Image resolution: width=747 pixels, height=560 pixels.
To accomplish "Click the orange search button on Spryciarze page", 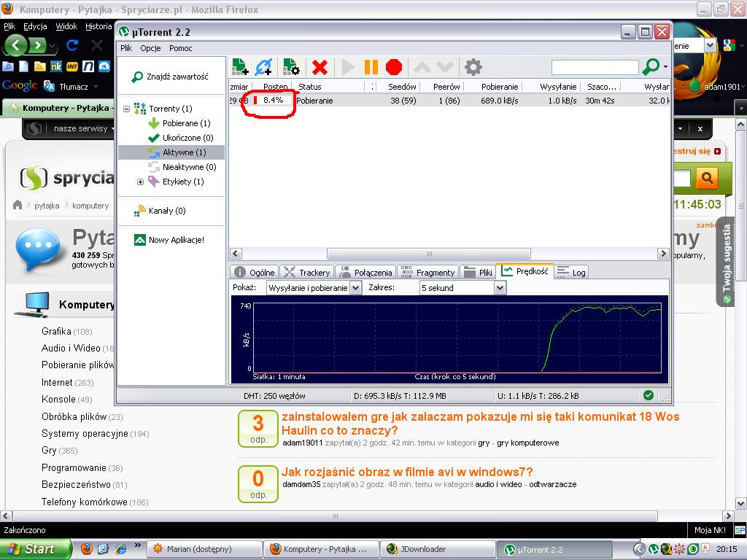I will (707, 178).
